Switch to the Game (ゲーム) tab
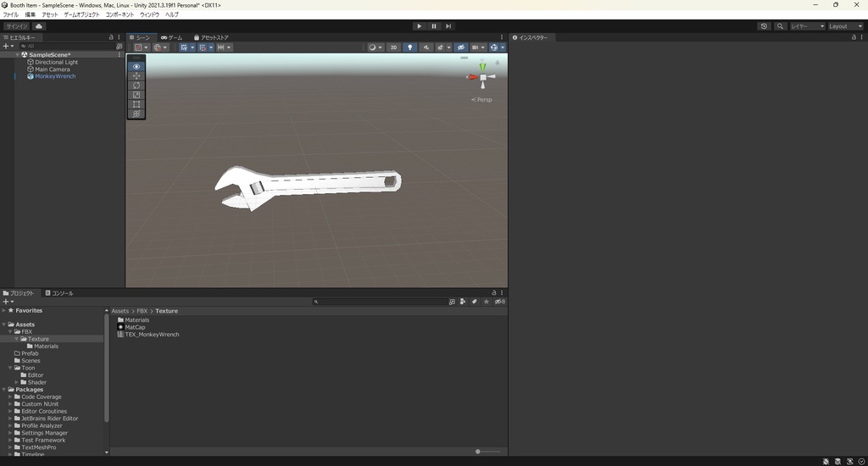868x466 pixels. pos(171,37)
